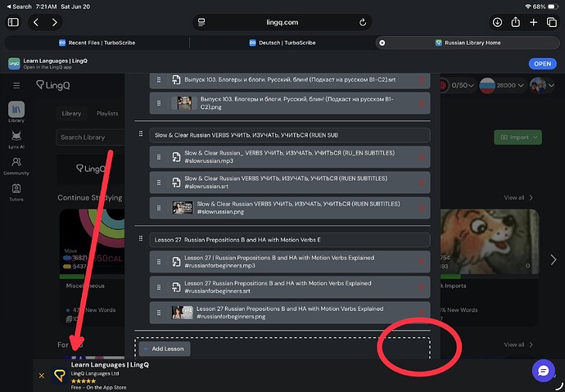The width and height of the screenshot is (565, 392).
Task: Open the Russian flag language dropdown
Action: point(502,85)
